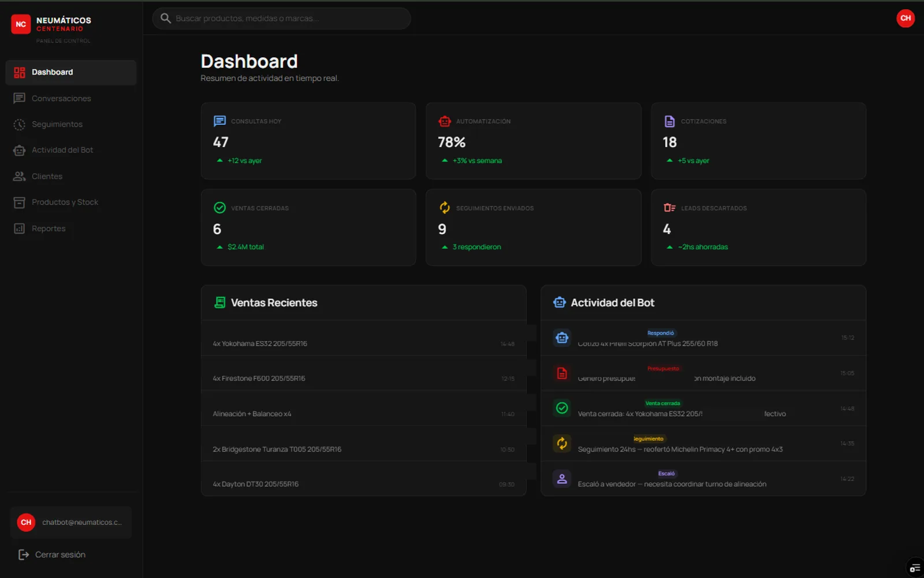Click the 3 respondieron text

(476, 247)
